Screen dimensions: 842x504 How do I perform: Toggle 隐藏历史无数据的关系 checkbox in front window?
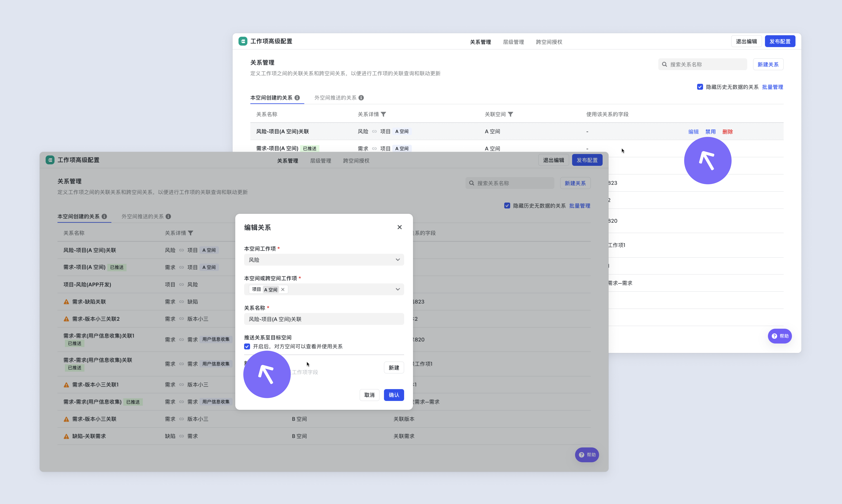(x=507, y=206)
